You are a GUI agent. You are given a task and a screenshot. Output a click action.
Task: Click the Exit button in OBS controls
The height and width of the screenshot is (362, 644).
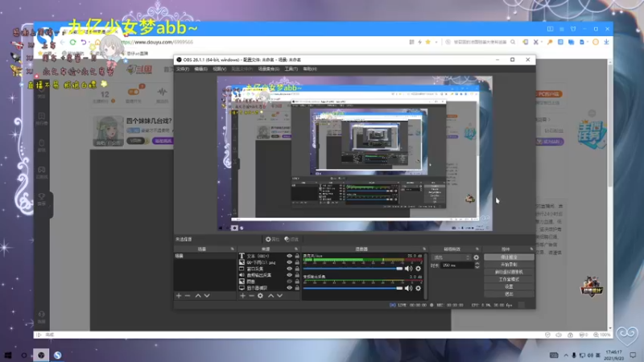509,294
